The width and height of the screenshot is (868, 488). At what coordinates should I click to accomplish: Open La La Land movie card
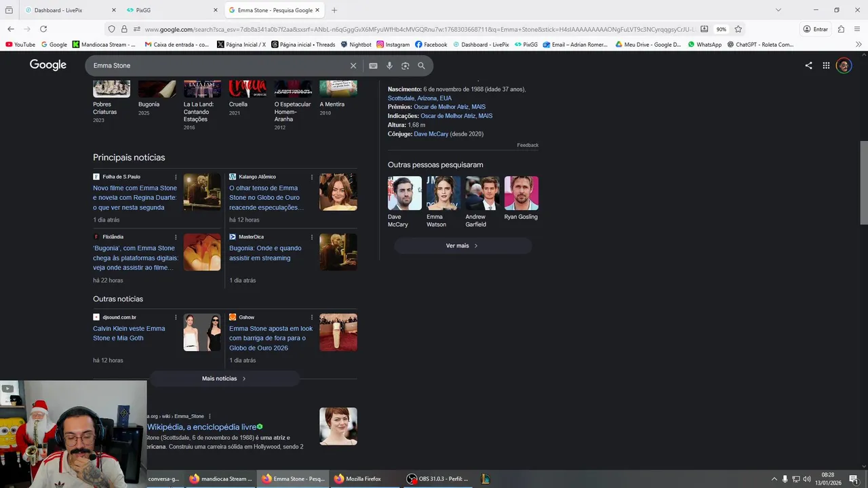(x=202, y=105)
